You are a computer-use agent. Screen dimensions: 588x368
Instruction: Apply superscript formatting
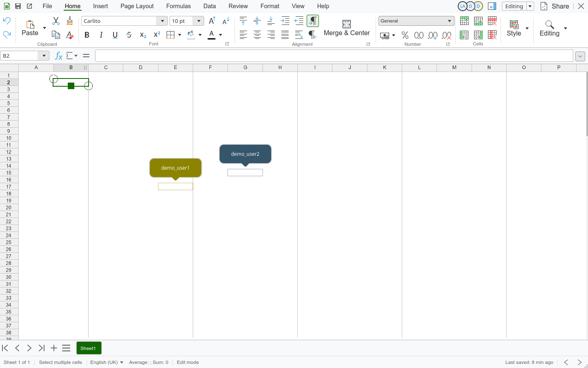(x=157, y=35)
